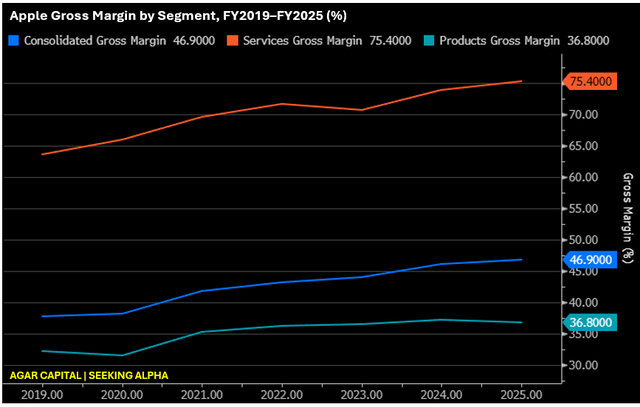The width and height of the screenshot is (640, 407).
Task: Click the legend value 46.9000 next to Consolidated
Action: (x=194, y=40)
